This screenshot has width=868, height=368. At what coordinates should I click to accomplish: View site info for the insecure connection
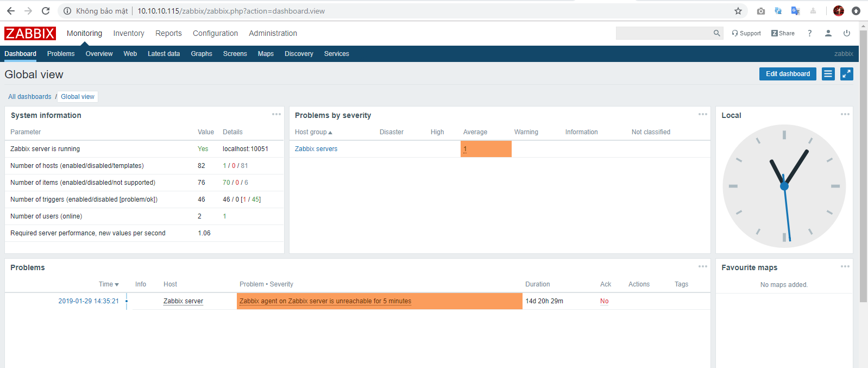coord(67,11)
